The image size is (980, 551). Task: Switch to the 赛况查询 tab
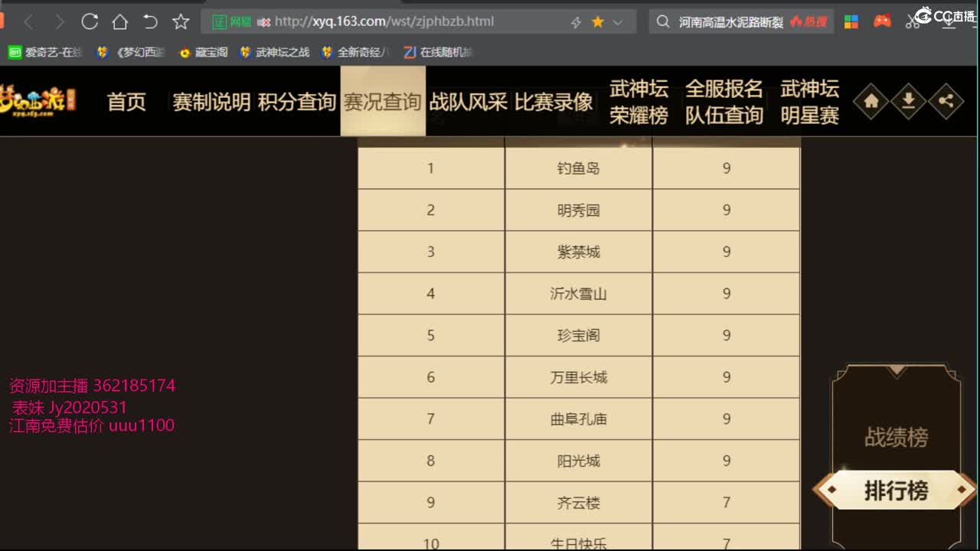(x=383, y=100)
